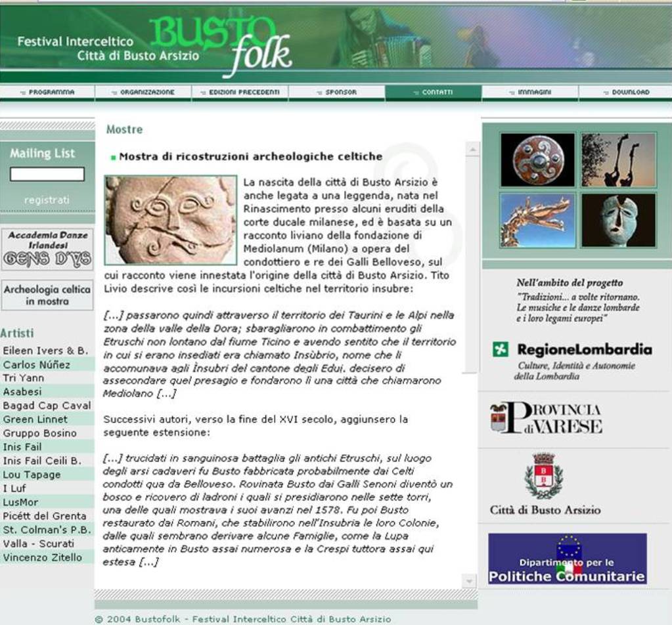Open artist Carlos Núñez

point(36,364)
